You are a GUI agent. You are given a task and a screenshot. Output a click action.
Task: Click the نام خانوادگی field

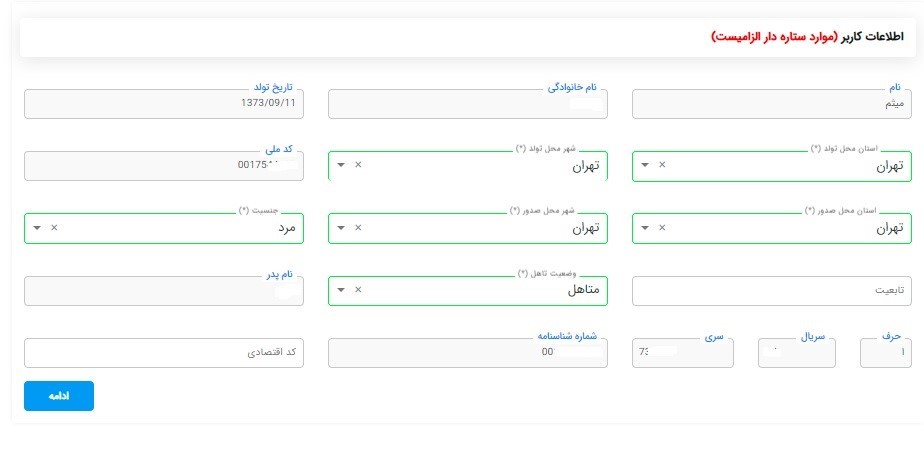click(468, 104)
